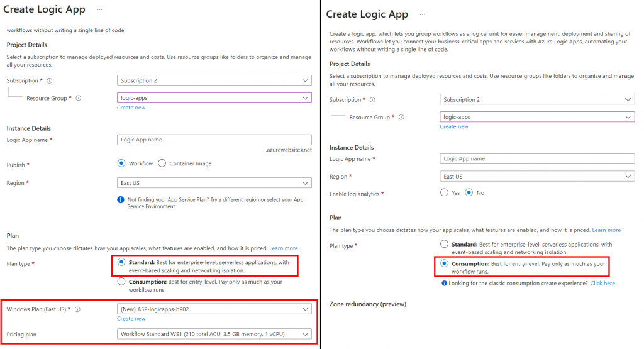Click the Subscription info icon in the right panel
644x349 pixels.
[x=372, y=100]
